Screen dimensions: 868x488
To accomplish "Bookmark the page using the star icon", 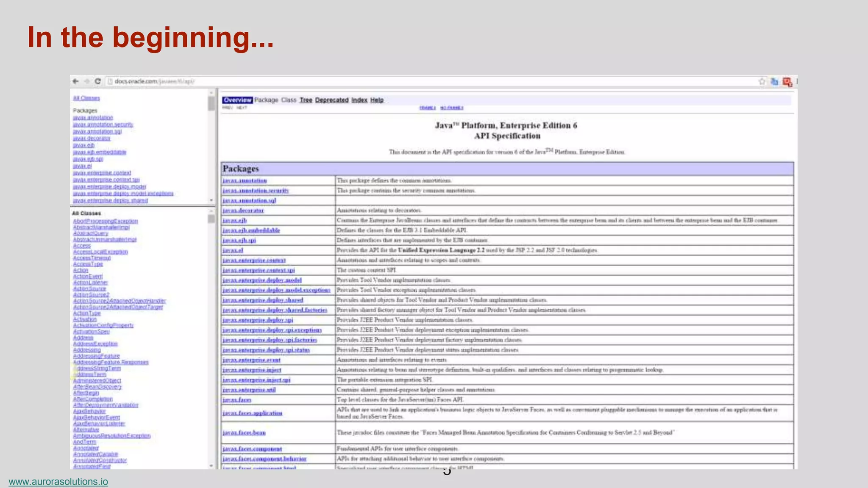I will 762,81.
